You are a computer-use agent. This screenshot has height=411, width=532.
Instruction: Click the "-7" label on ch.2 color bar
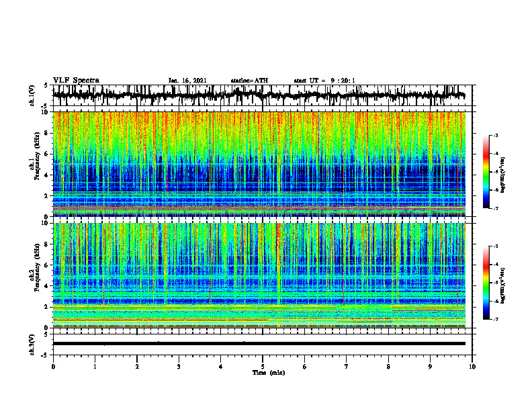496,320
